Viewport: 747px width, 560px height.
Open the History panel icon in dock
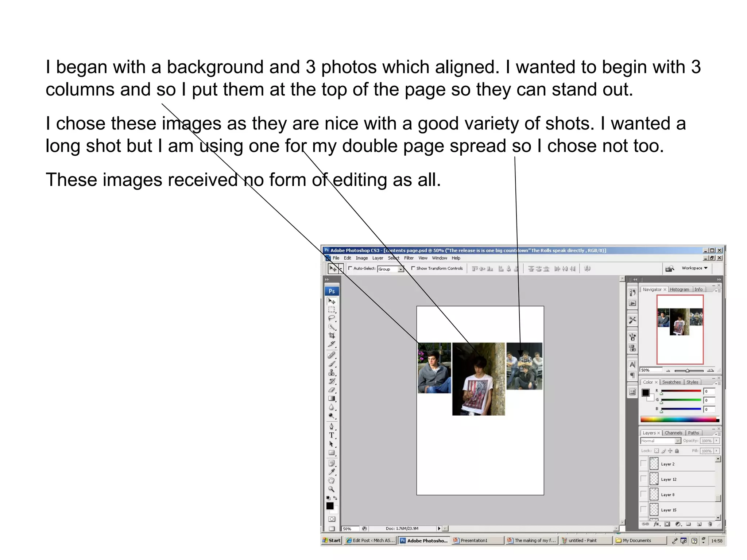coord(632,292)
